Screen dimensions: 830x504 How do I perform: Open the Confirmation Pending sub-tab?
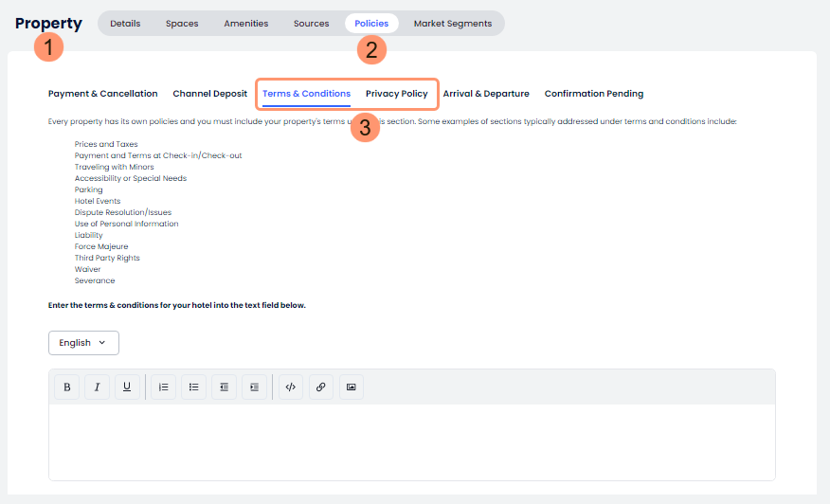coord(594,94)
